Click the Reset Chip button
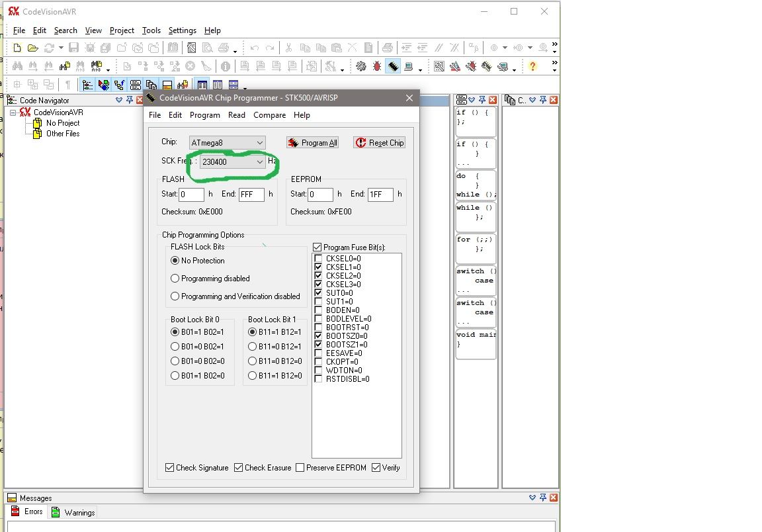Image resolution: width=762 pixels, height=532 pixels. pyautogui.click(x=379, y=142)
